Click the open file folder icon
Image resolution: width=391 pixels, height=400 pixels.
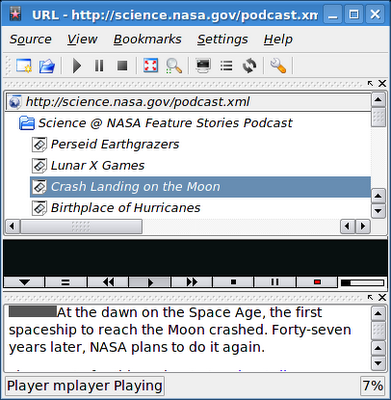tap(47, 66)
